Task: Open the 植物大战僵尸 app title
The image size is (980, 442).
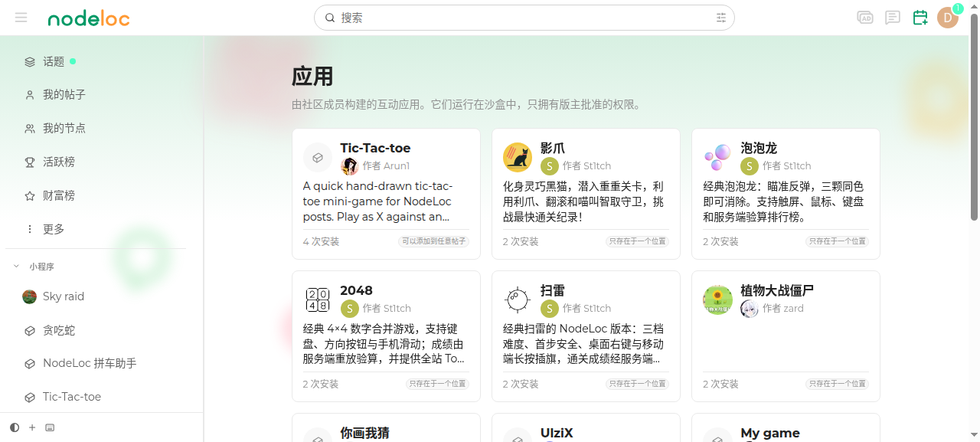Action: [x=777, y=290]
